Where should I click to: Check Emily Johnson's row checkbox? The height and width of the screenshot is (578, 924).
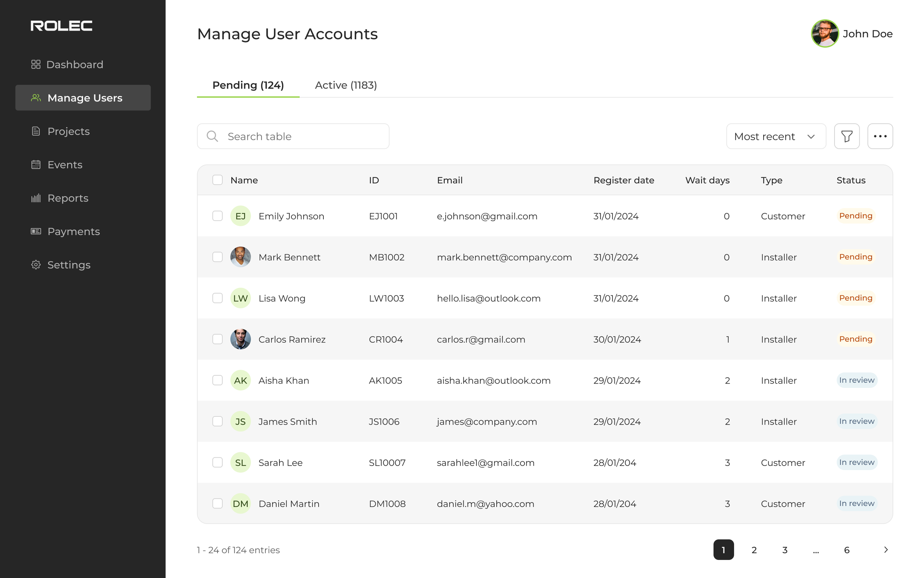(x=217, y=216)
